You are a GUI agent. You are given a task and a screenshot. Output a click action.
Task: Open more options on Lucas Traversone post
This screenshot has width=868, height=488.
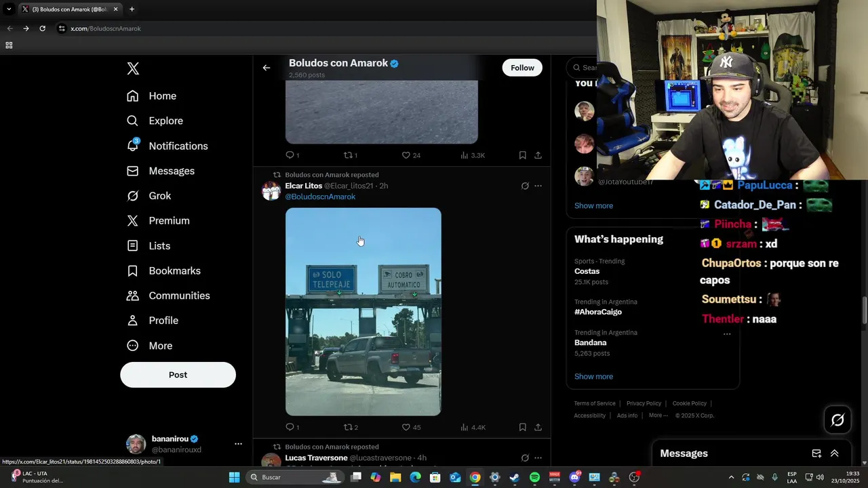point(538,458)
